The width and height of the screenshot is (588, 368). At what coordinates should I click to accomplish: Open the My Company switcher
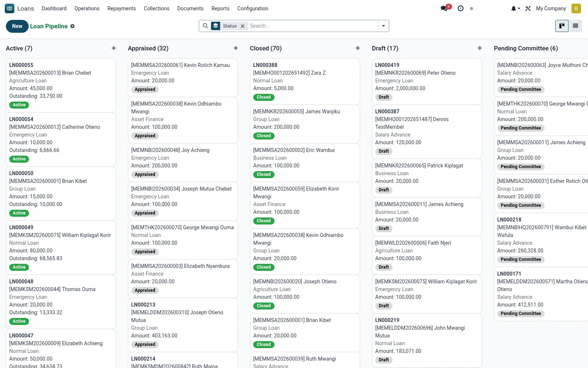pos(551,8)
